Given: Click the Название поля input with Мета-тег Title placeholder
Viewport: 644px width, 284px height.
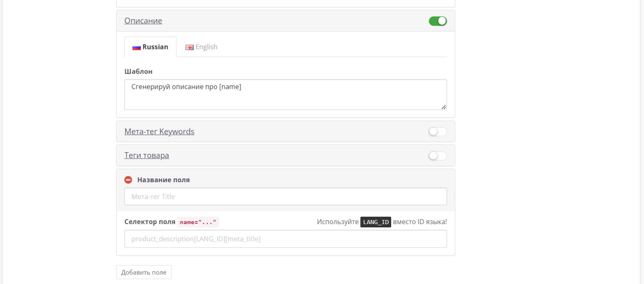Looking at the screenshot, I should click(x=286, y=197).
